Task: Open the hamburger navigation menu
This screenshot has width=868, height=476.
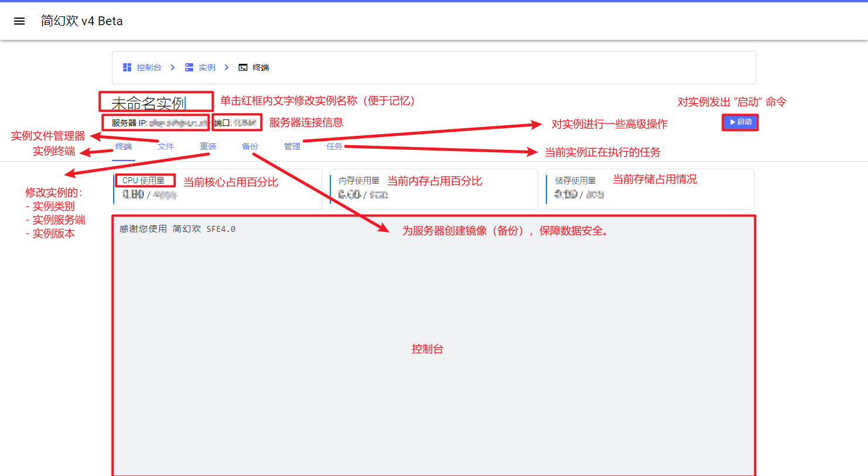Action: [19, 21]
